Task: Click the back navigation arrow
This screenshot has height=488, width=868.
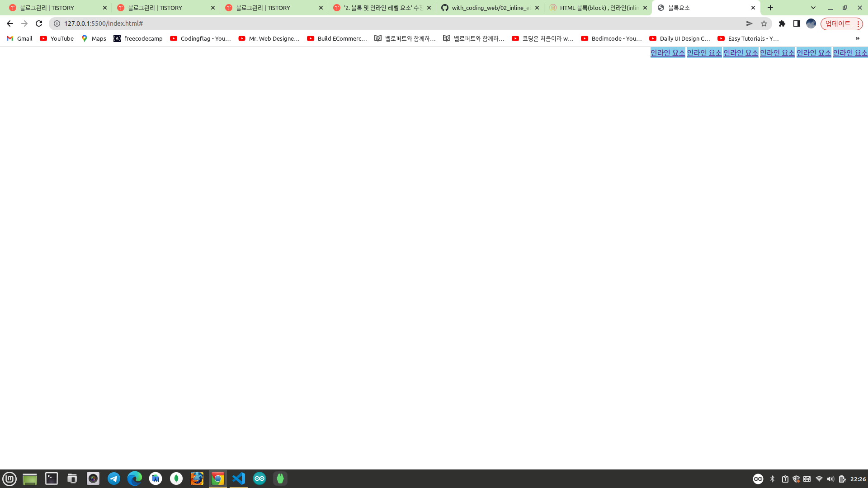Action: click(10, 23)
